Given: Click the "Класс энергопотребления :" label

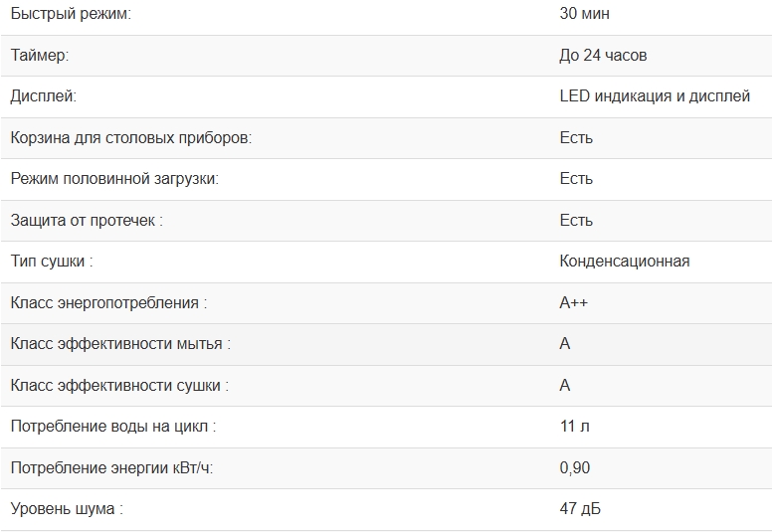Looking at the screenshot, I should point(108,302).
